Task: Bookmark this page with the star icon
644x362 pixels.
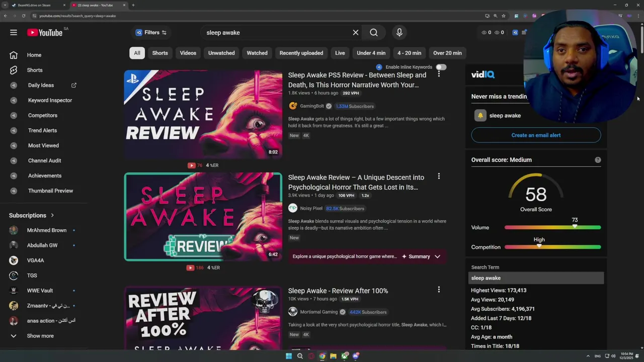Action: (x=504, y=16)
